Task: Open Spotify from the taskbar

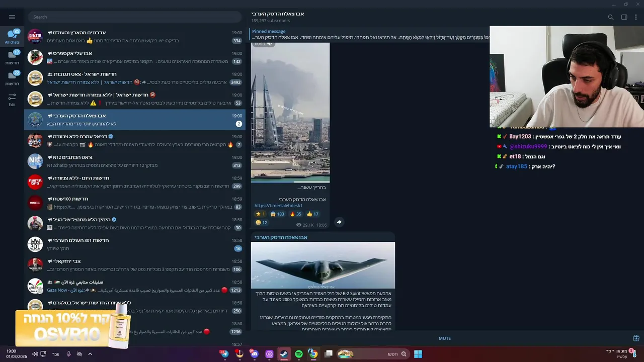Action: (299, 354)
